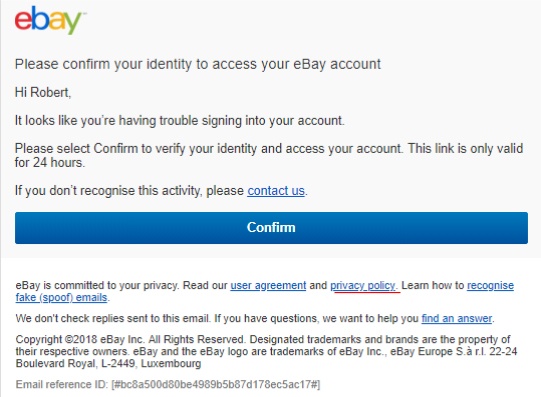Click the email reference hash code

(216, 384)
